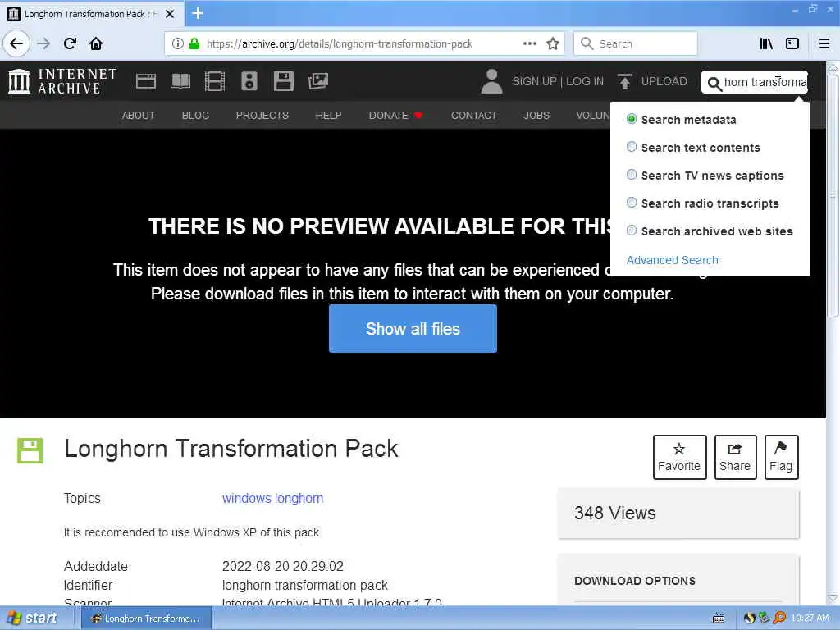Click the forward navigation arrow

coord(43,44)
